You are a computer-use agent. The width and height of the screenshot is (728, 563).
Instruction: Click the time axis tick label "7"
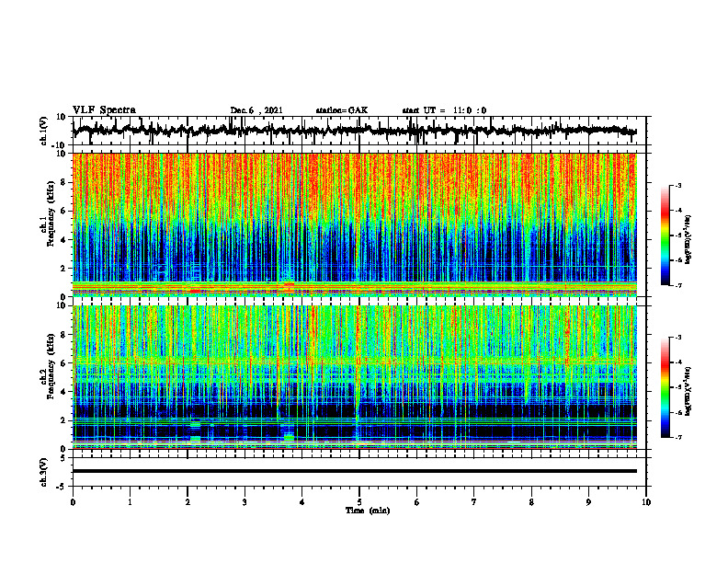click(x=474, y=502)
